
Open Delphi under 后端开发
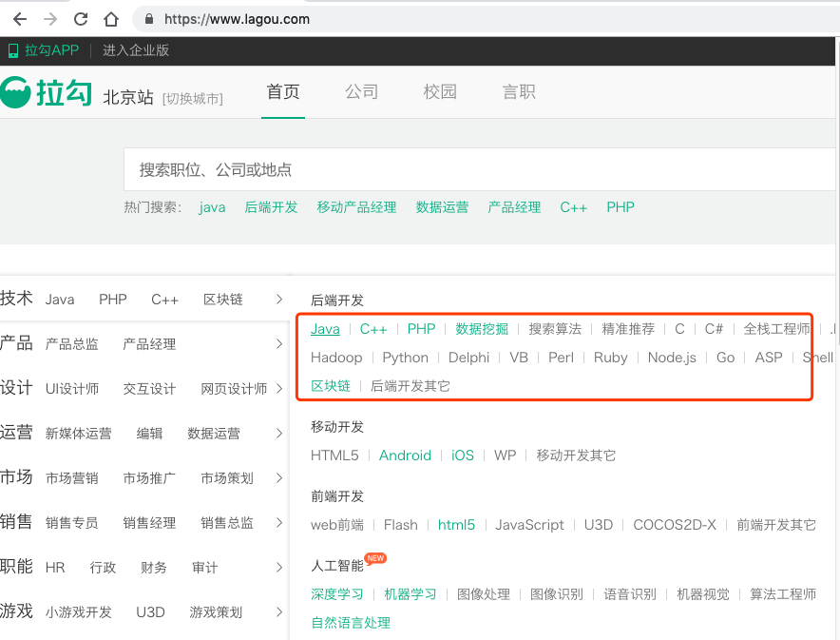click(468, 358)
